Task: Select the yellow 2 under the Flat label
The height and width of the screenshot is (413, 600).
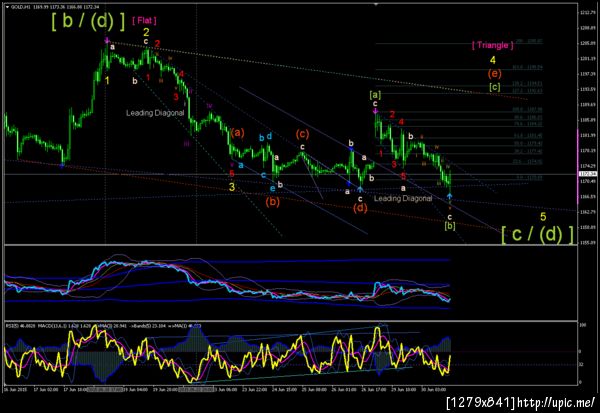Action: coord(146,32)
